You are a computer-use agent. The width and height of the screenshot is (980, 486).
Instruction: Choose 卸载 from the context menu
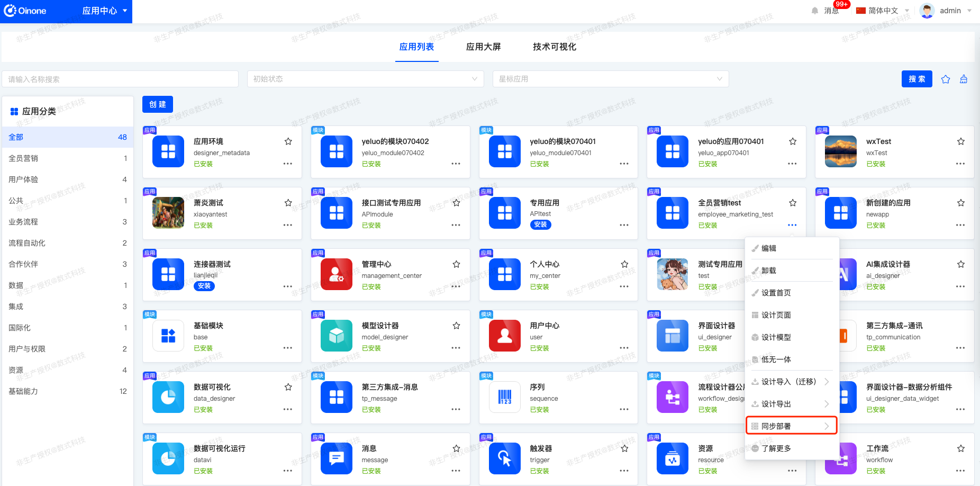click(x=792, y=271)
